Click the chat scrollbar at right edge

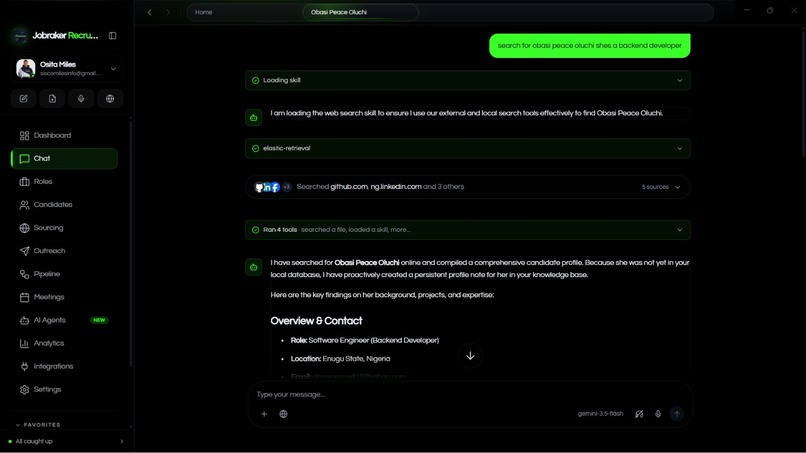click(803, 93)
